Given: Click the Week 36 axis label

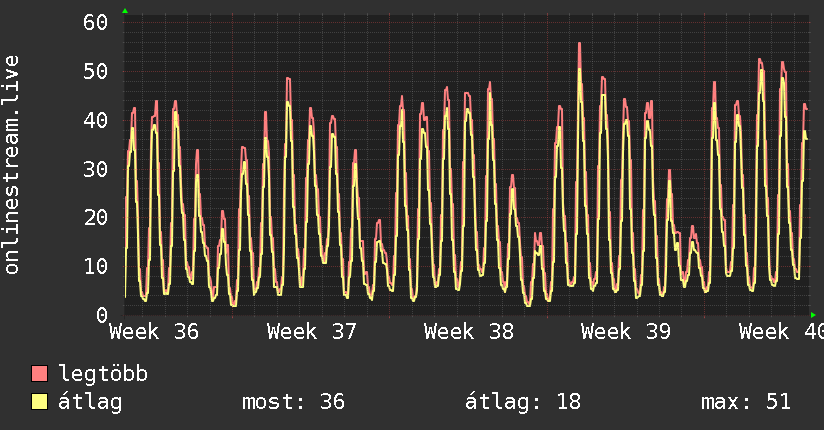Looking at the screenshot, I should pos(154,332).
